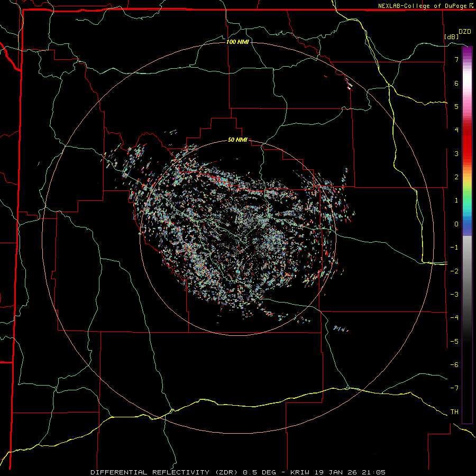Click the 4 value on ZDR scale
This screenshot has width=476, height=476.
click(456, 130)
